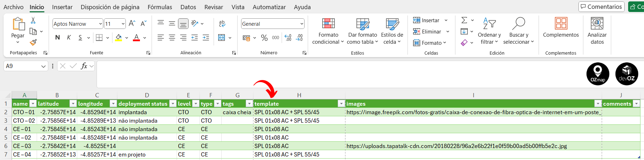
Task: Switch to the Datos tab
Action: [x=188, y=7]
